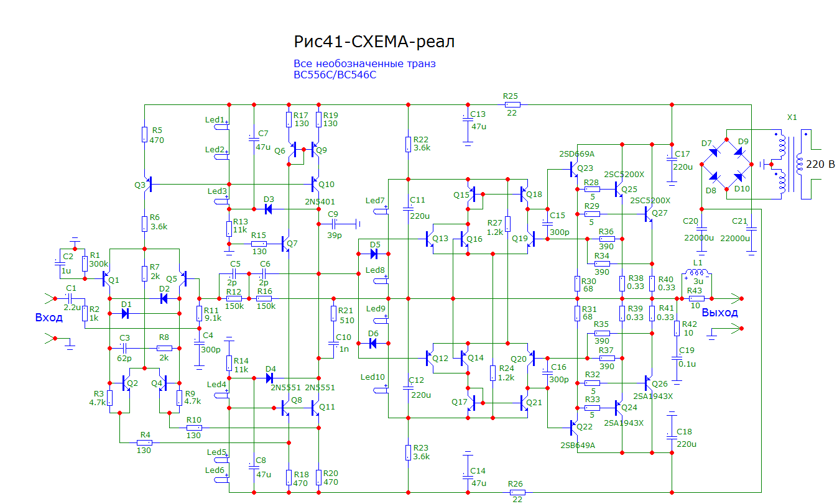The image size is (837, 504).
Task: Select diode D2 symbol
Action: click(x=164, y=299)
